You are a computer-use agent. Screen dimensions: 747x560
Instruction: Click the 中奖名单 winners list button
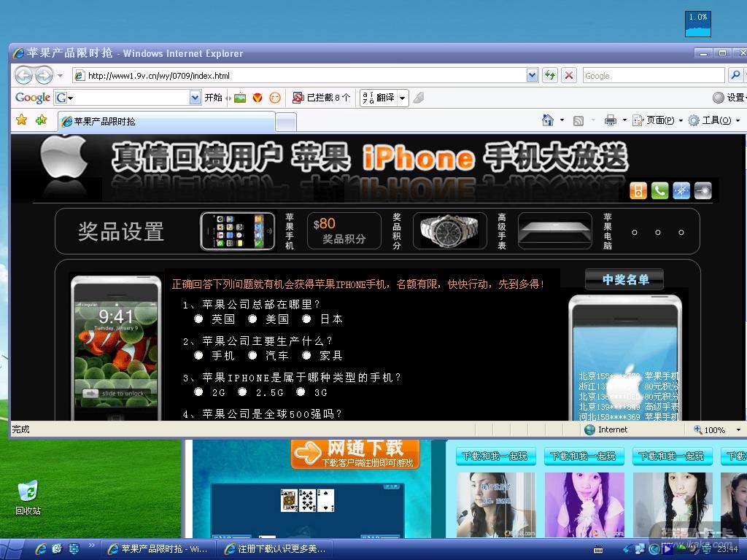(x=624, y=279)
